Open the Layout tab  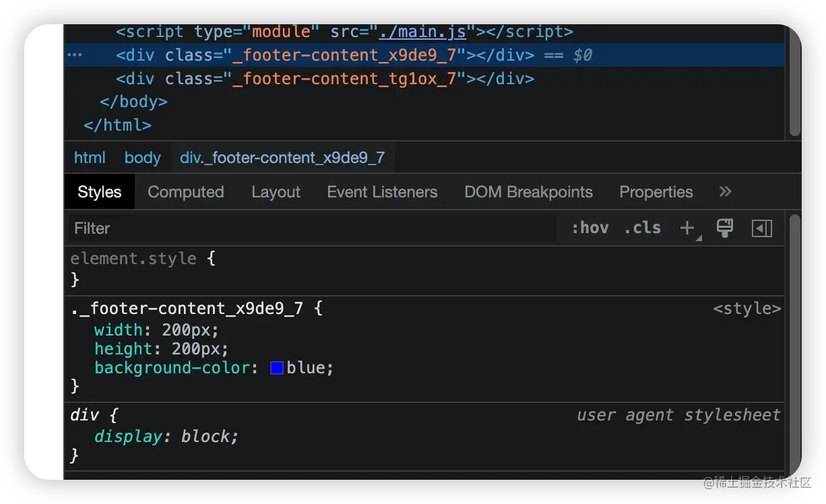tap(276, 192)
